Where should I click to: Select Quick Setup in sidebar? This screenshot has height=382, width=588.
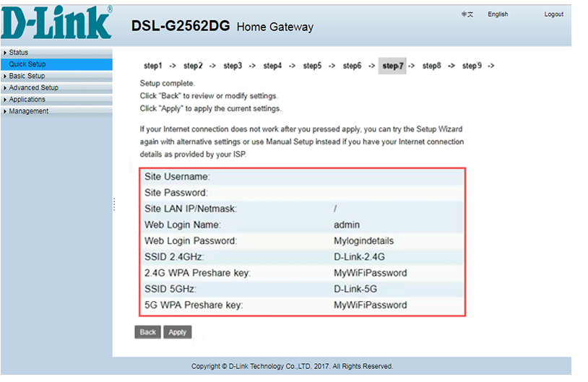56,64
